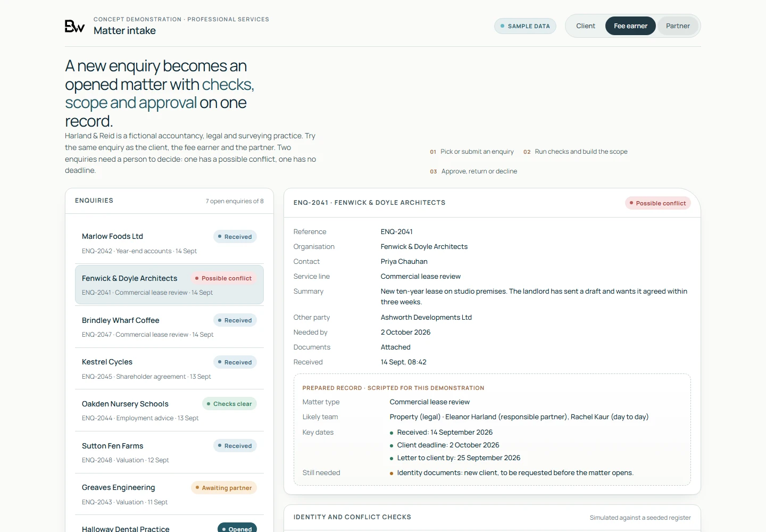Open the Kestrel Cycles enquiry
Viewport: 766px width, 532px height.
[169, 369]
